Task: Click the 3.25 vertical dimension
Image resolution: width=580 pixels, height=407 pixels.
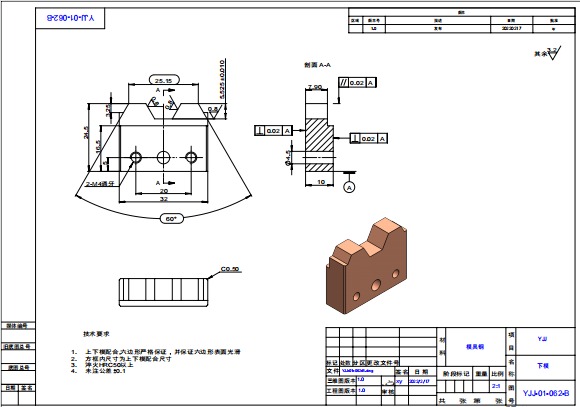Action: (x=108, y=111)
